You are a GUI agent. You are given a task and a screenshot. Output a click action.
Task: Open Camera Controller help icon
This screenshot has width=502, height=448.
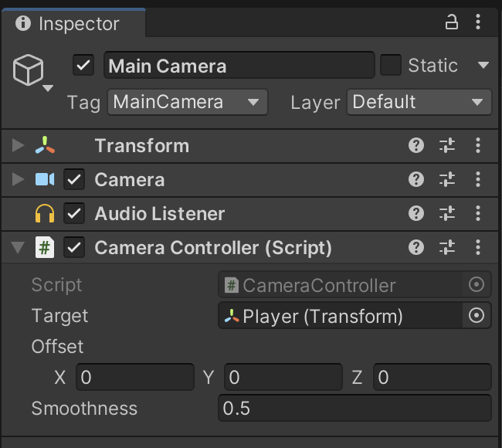point(416,247)
